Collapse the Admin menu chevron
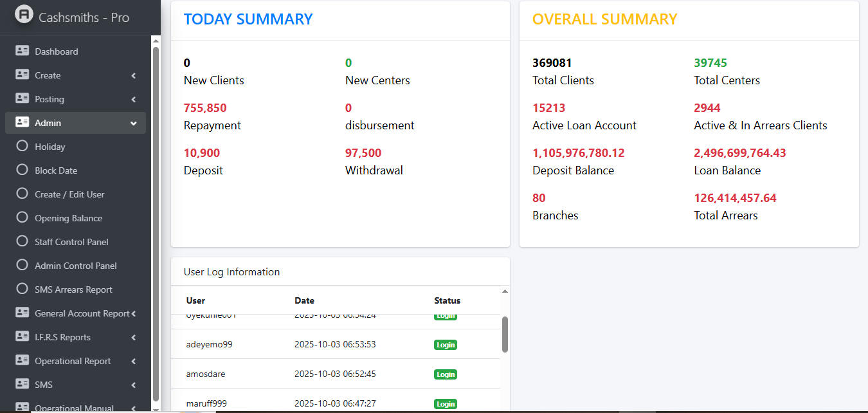 click(x=134, y=123)
